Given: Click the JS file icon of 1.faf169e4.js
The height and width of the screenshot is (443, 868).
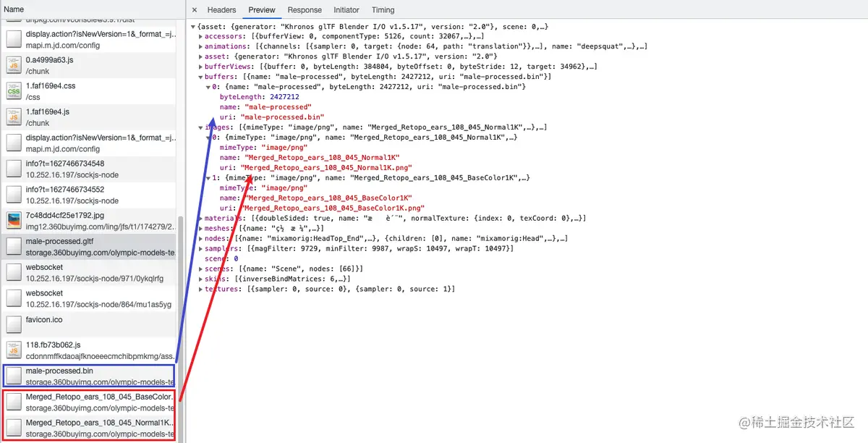Looking at the screenshot, I should click(14, 117).
